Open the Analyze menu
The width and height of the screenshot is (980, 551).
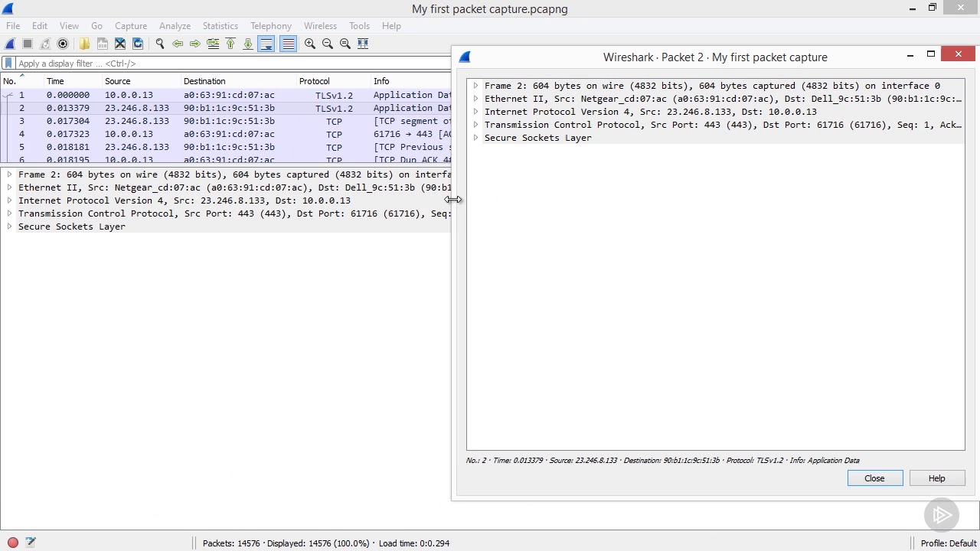pyautogui.click(x=175, y=26)
